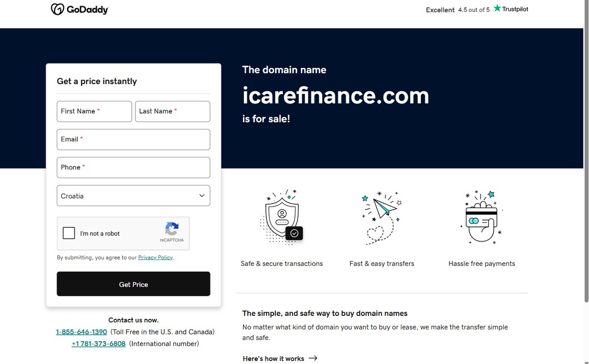Open the Croatia country dropdown

[x=134, y=196]
